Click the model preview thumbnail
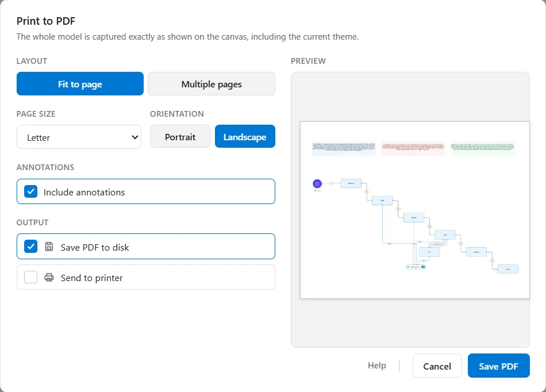Screen dimensions: 546x392 click(415, 210)
